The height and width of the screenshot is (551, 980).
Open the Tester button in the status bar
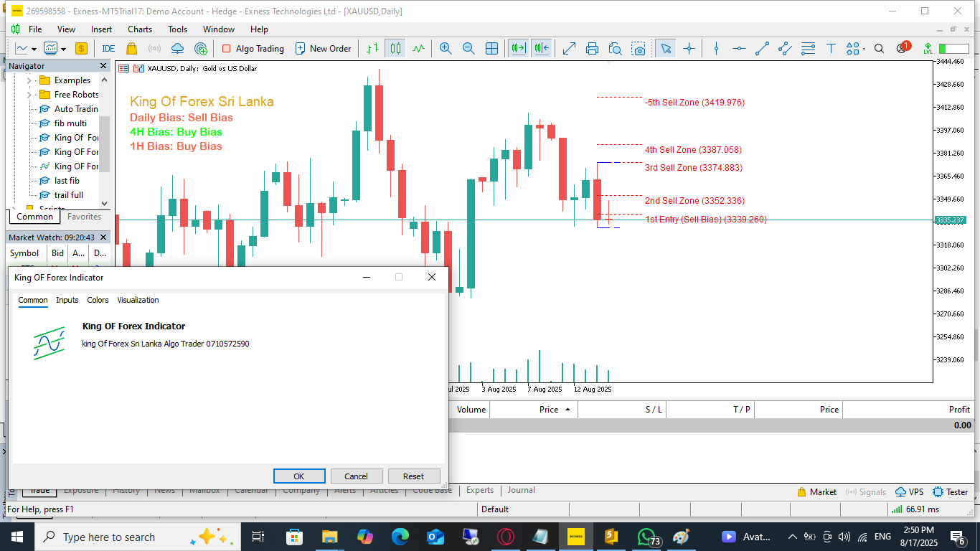tap(951, 492)
